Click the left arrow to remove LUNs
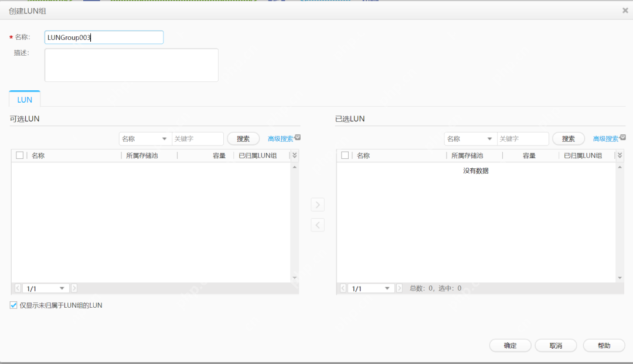 pos(318,224)
